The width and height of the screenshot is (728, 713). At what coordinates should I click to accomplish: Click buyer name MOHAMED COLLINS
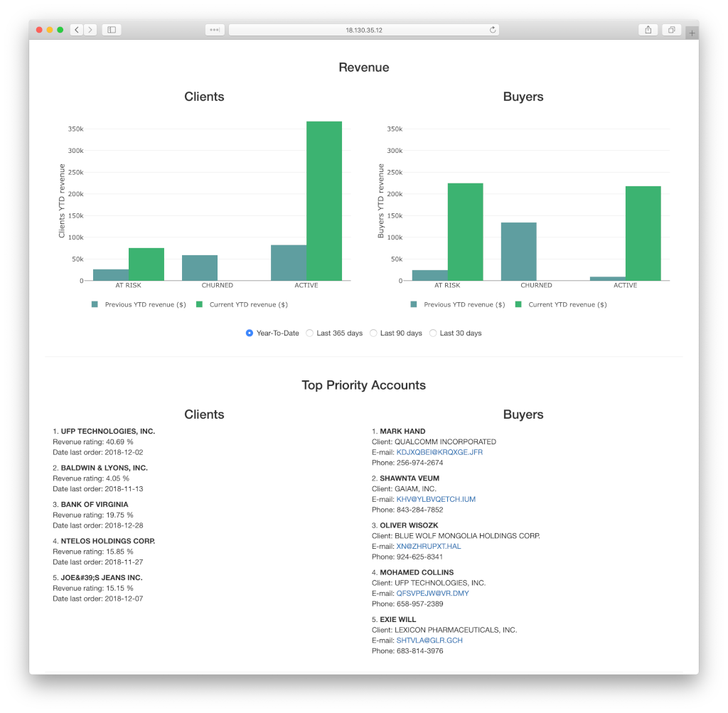tap(417, 572)
